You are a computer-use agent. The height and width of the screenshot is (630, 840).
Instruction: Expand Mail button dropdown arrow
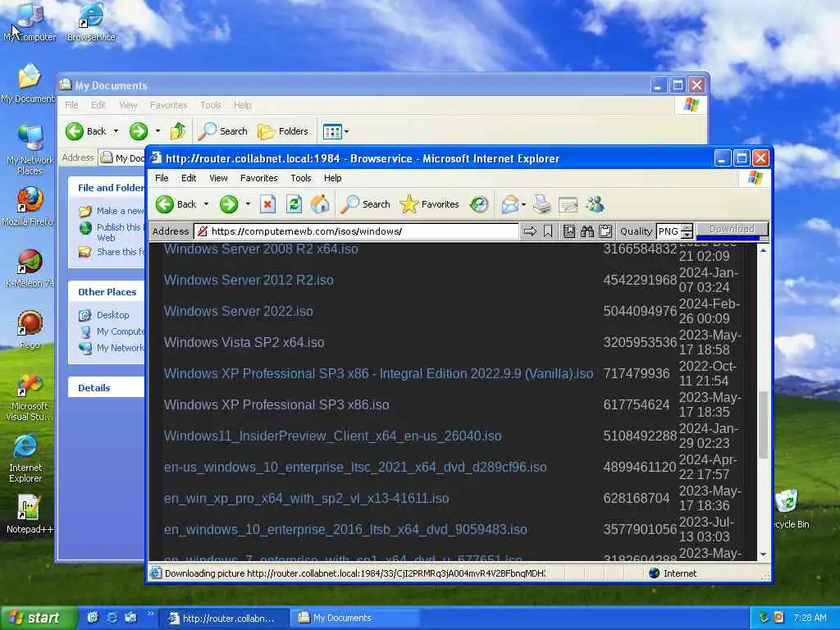[523, 204]
